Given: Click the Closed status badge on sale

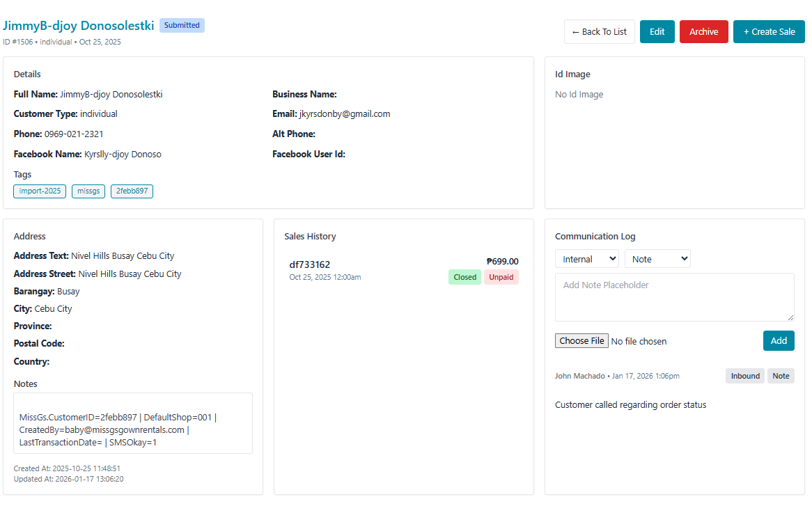Looking at the screenshot, I should (464, 277).
